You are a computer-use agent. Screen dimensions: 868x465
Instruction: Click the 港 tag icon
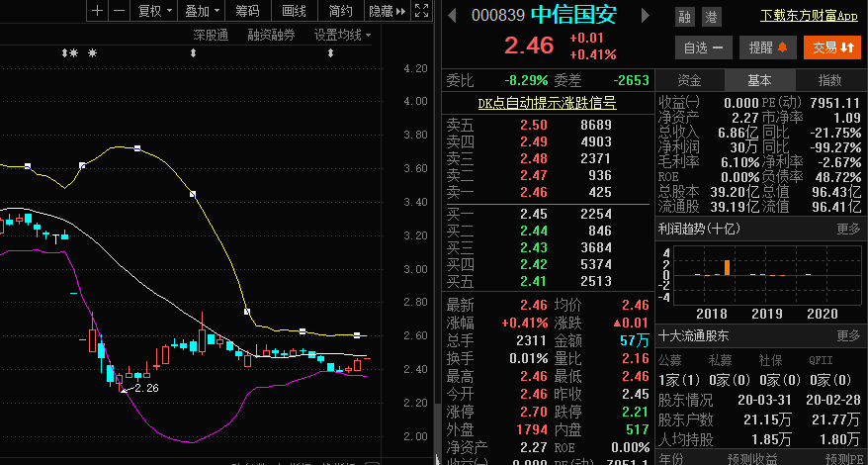pyautogui.click(x=712, y=17)
